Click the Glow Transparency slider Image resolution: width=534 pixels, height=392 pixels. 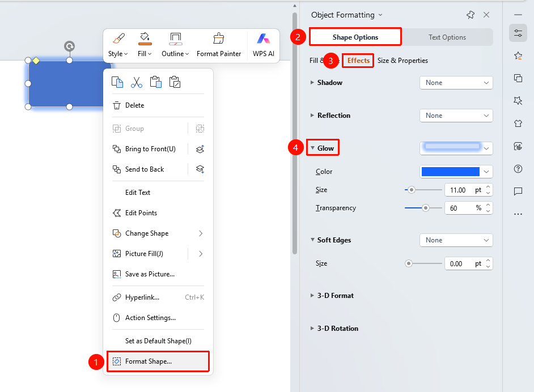pos(423,208)
